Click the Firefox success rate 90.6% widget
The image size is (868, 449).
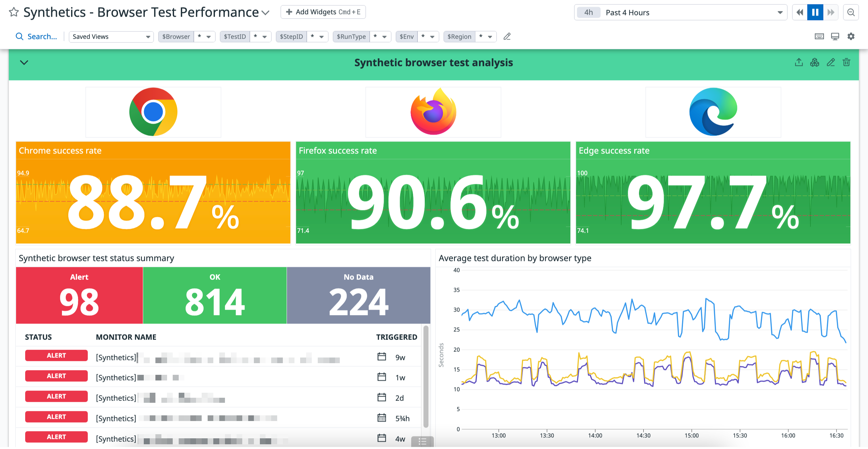pos(433,193)
